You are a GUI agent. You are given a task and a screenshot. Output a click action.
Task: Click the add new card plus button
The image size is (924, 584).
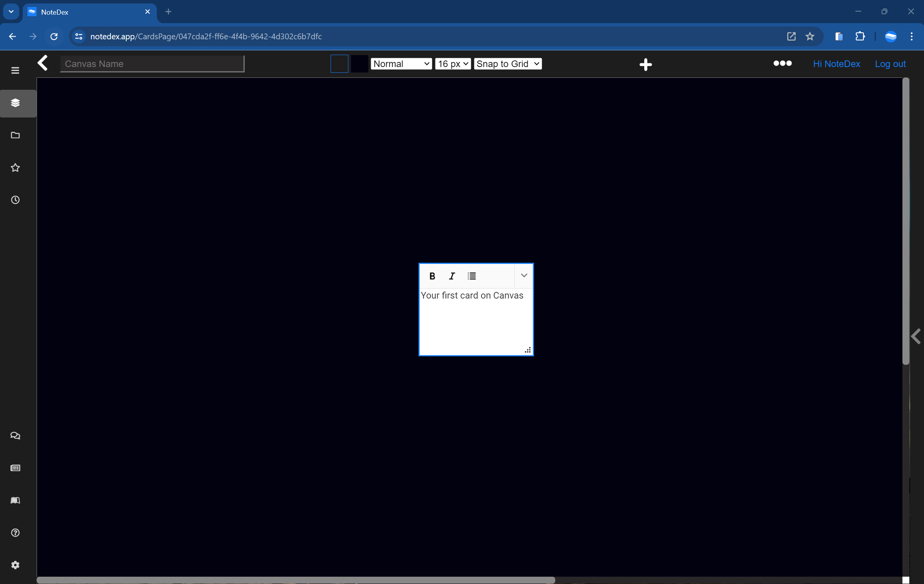pos(645,63)
